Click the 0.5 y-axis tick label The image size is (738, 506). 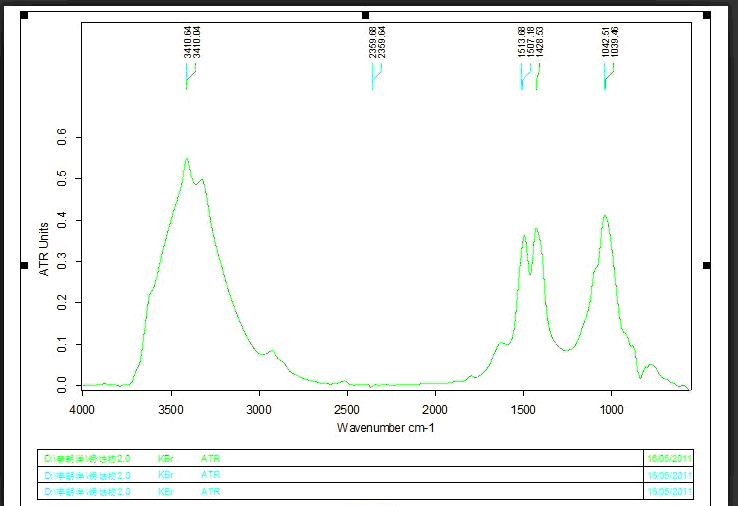[62, 178]
